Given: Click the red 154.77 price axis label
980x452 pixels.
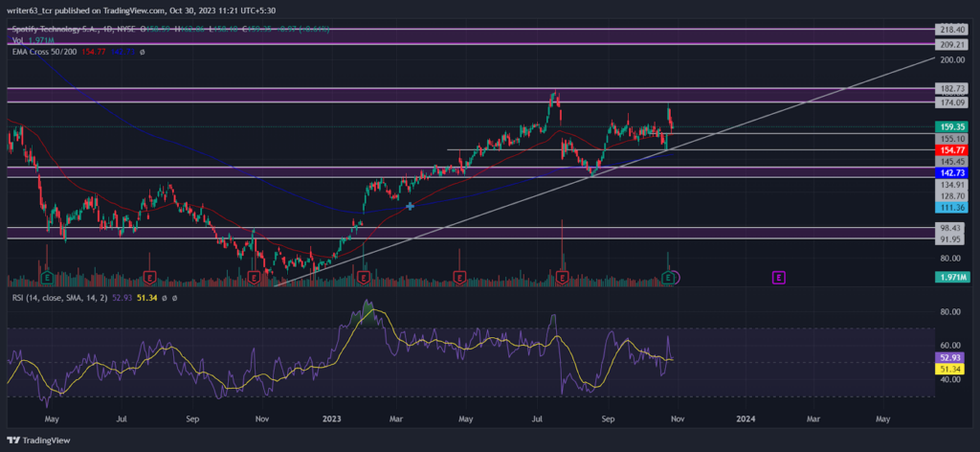Looking at the screenshot, I should (952, 150).
